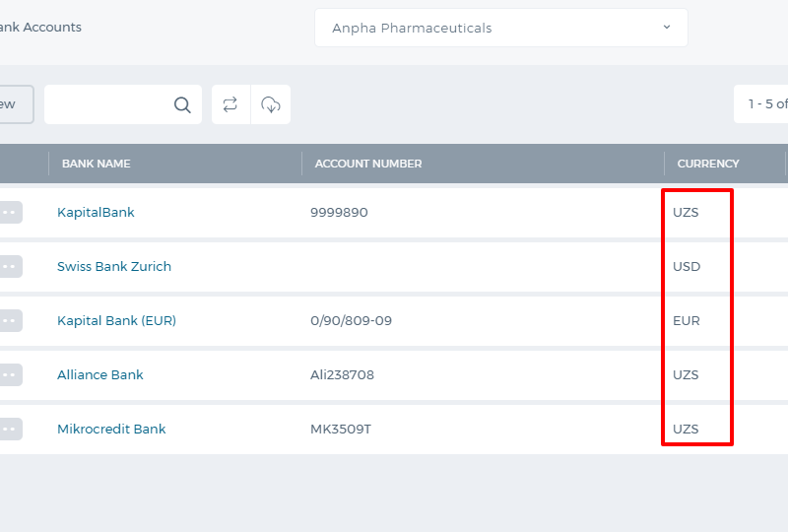This screenshot has height=532, width=788.
Task: Open the row actions menu for KapitalBank
Action: coord(10,212)
